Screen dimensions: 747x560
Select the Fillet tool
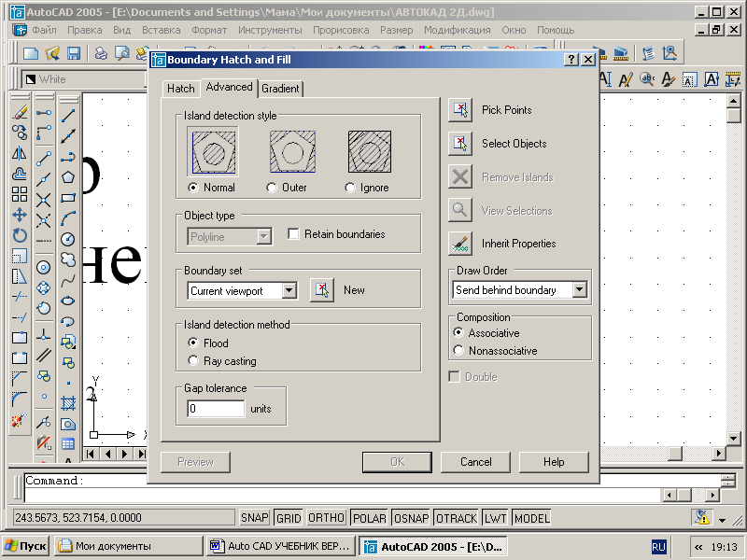tap(20, 399)
